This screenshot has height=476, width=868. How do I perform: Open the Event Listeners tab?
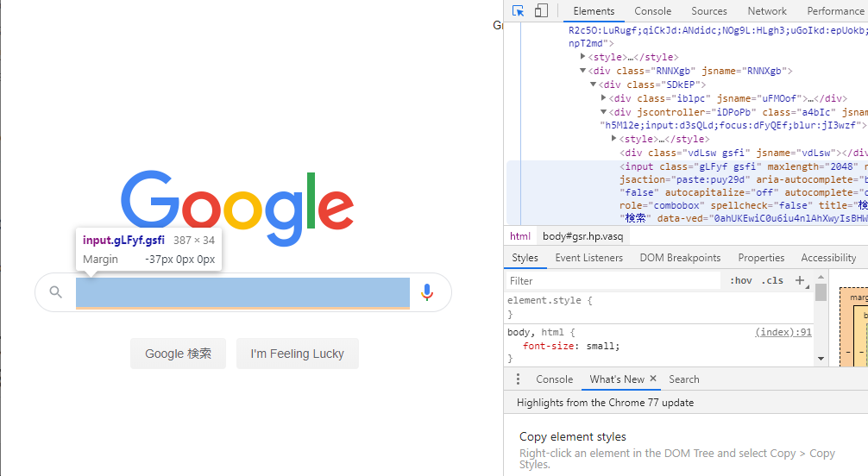[x=589, y=258]
